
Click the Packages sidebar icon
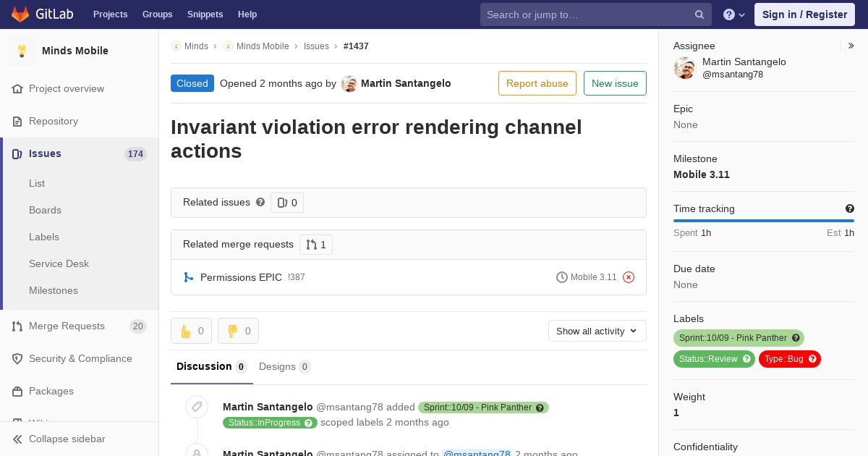point(17,391)
